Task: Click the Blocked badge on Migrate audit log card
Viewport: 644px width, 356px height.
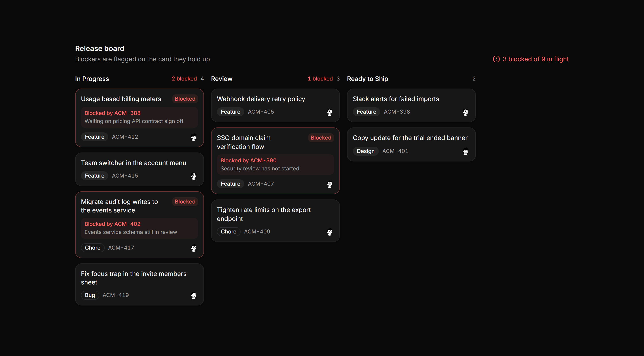Action: coord(185,201)
